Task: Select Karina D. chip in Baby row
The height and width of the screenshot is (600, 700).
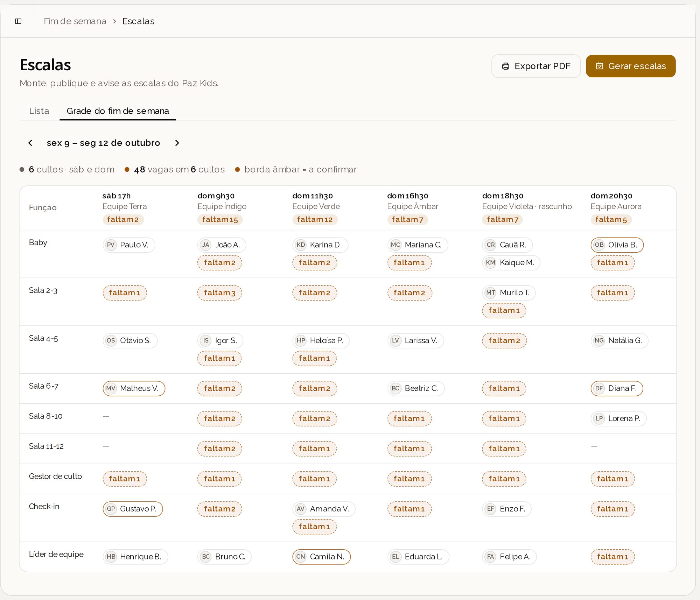Action: click(x=320, y=245)
